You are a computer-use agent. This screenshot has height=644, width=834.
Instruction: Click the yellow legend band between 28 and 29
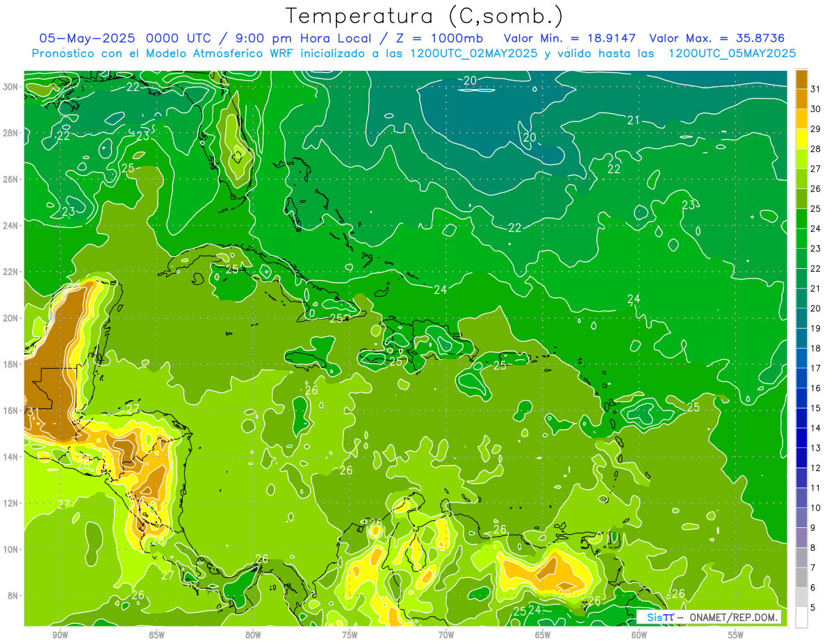click(x=801, y=139)
